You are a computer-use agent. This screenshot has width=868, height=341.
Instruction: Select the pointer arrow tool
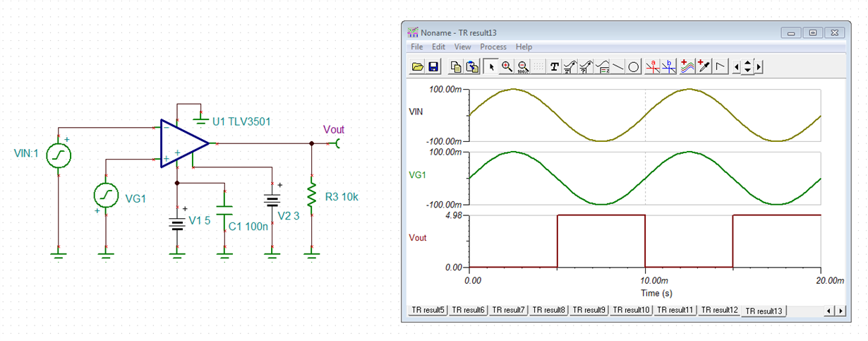click(x=491, y=67)
